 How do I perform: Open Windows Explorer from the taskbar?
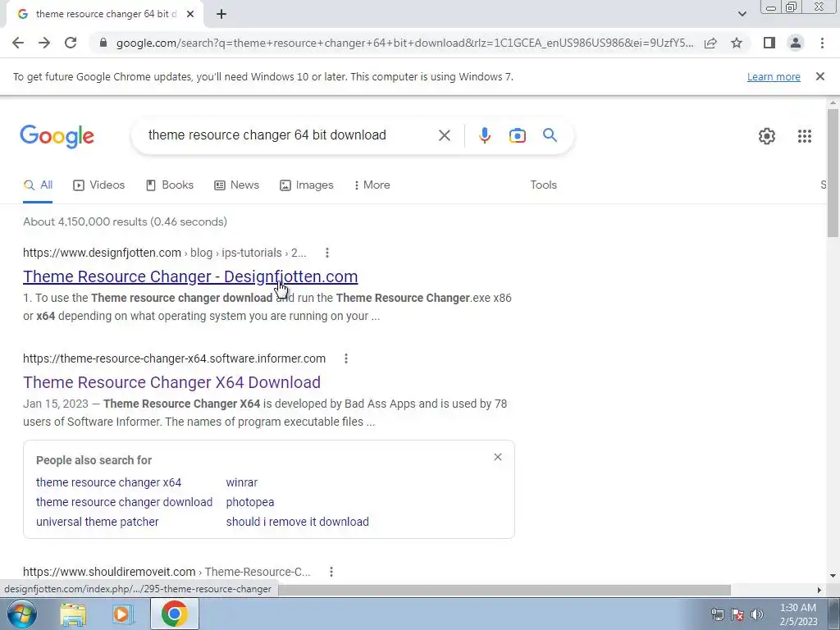click(73, 614)
